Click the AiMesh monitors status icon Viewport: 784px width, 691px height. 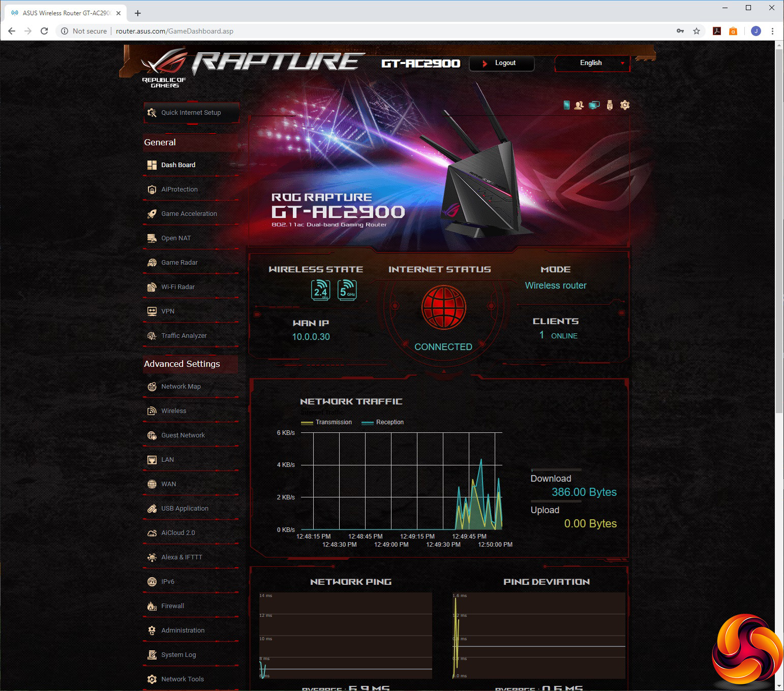pos(594,105)
